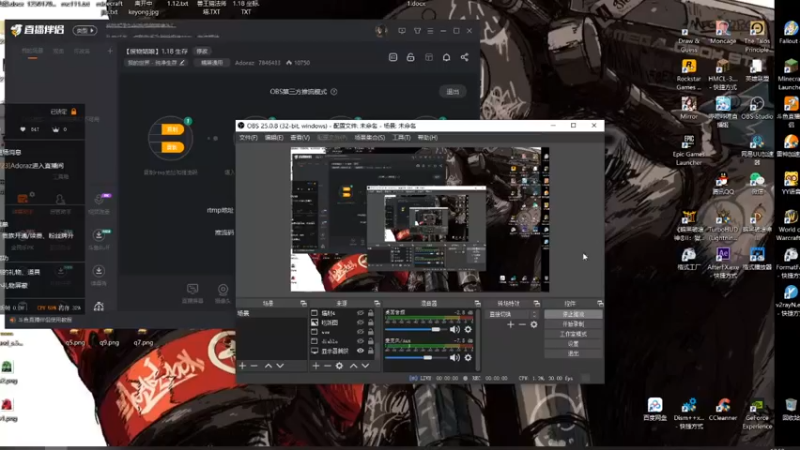This screenshot has height=450, width=800.
Task: Click help icon beside OBS third-party streaming mode
Action: (x=334, y=92)
